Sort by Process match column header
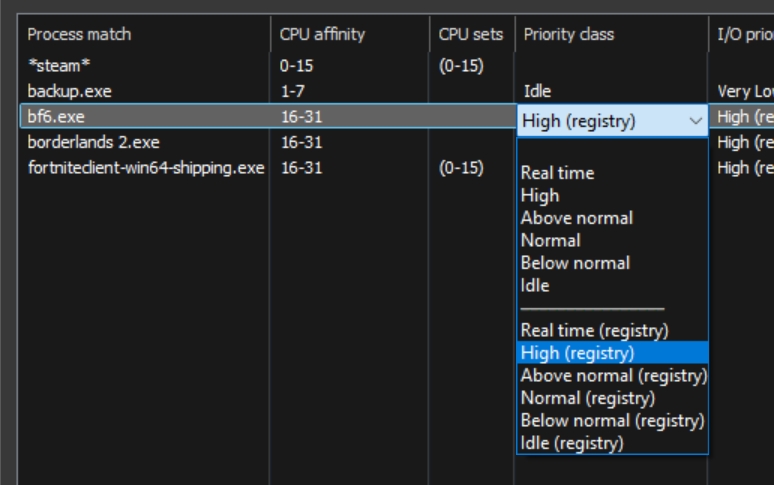This screenshot has width=774, height=485. (x=79, y=34)
